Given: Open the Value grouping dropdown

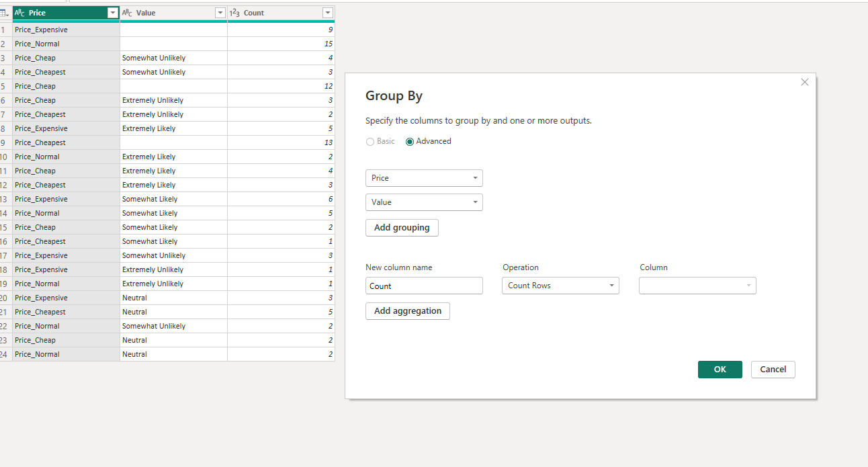Looking at the screenshot, I should (x=424, y=202).
